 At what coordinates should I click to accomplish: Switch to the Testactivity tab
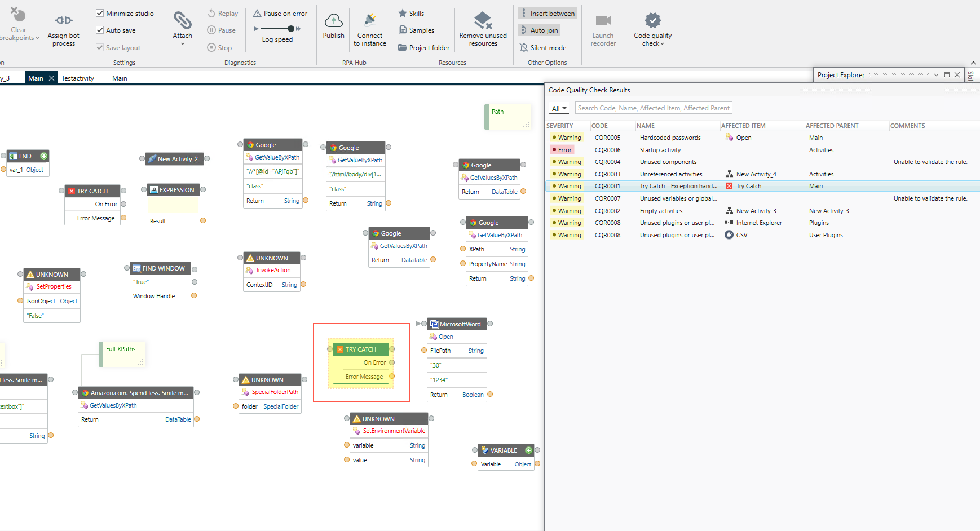pyautogui.click(x=78, y=78)
